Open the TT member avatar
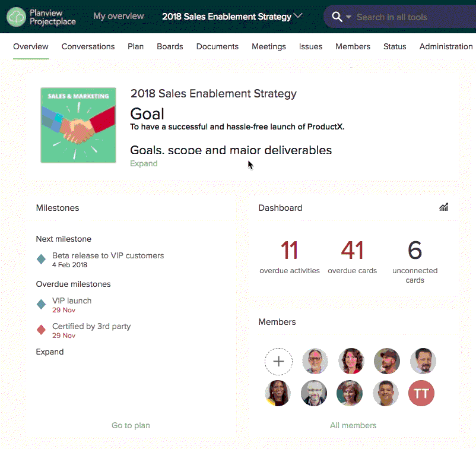This screenshot has width=476, height=449. point(421,393)
